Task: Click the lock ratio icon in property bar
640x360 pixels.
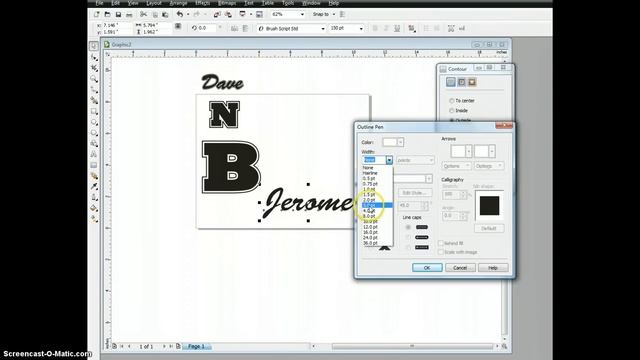Action: click(x=178, y=27)
